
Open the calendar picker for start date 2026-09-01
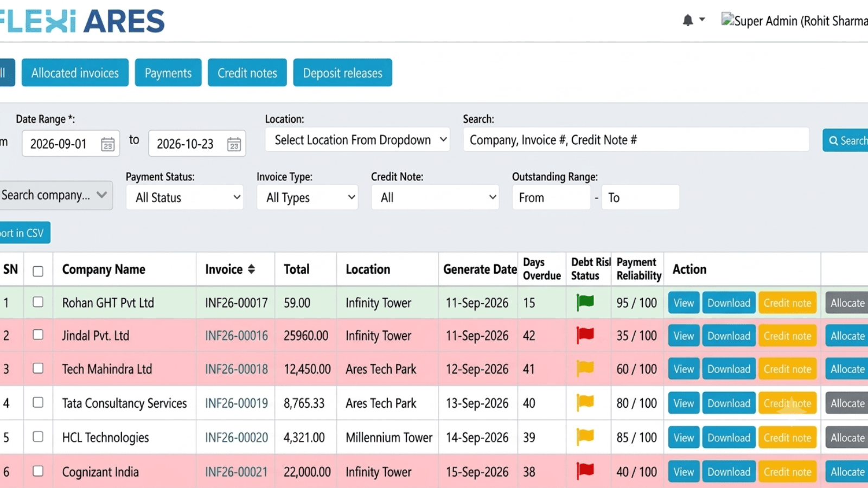107,144
